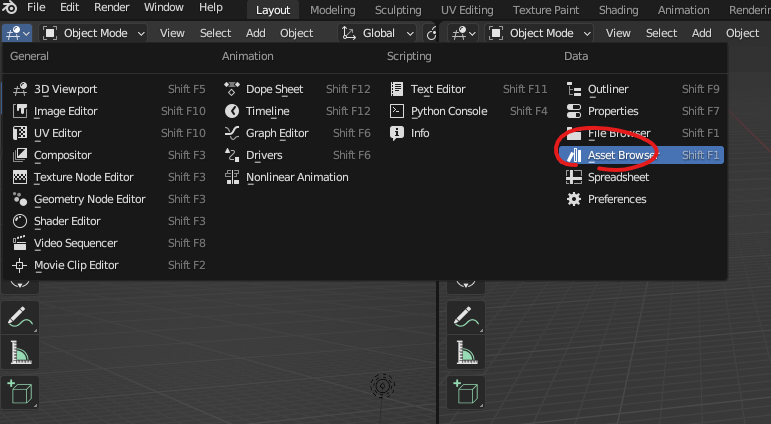Choose 3D Viewport editor type
The width and height of the screenshot is (771, 424).
(109, 89)
